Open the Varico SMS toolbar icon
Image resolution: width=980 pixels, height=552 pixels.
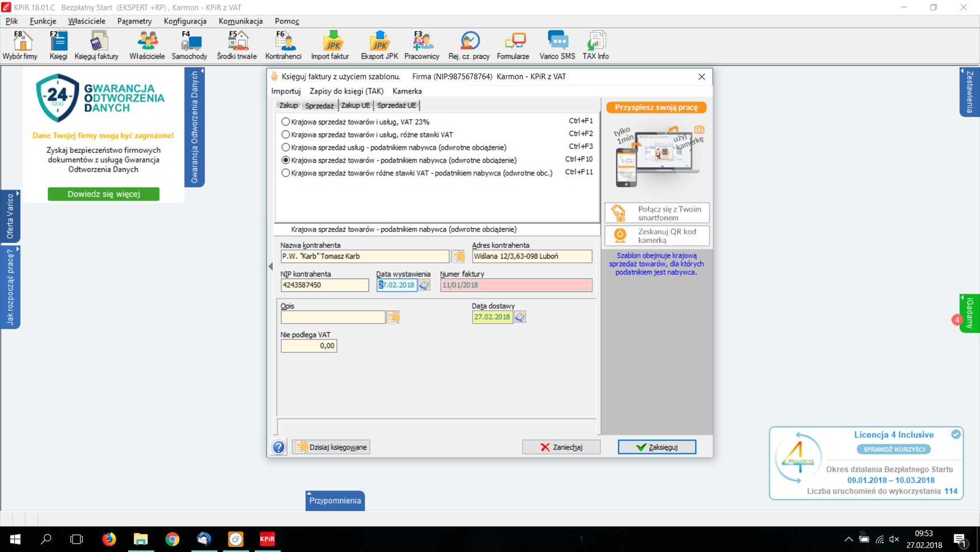tap(557, 46)
